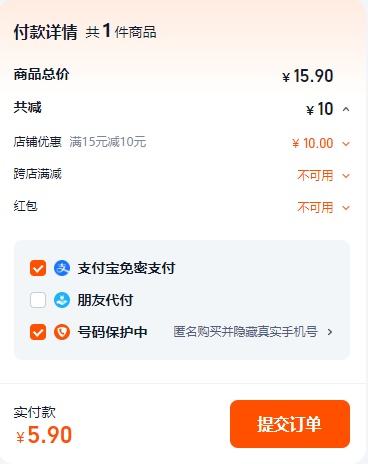368x464 pixels.
Task: Click 不可用 next to 跨店满减
Action: [315, 175]
